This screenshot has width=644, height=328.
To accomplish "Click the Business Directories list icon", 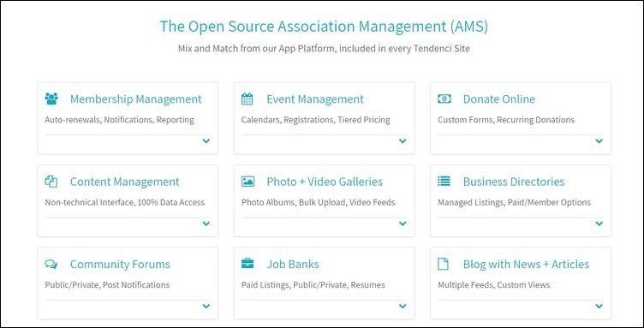I will (x=444, y=182).
